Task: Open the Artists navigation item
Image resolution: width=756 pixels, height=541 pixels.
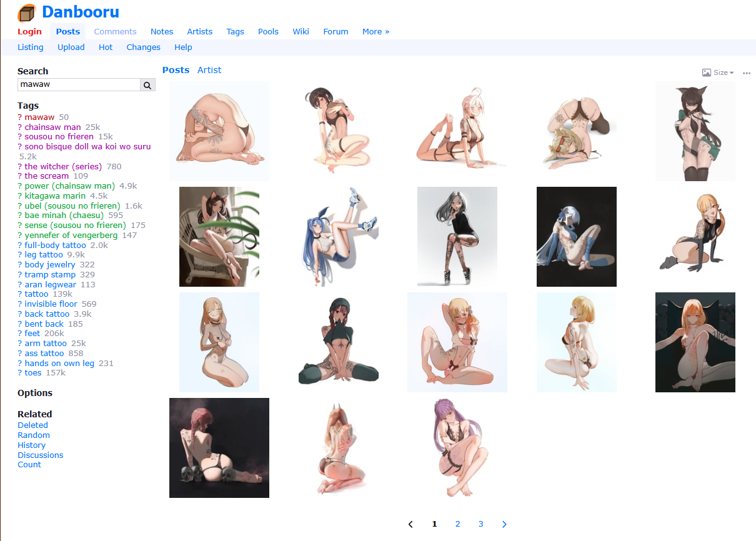Action: coord(200,32)
